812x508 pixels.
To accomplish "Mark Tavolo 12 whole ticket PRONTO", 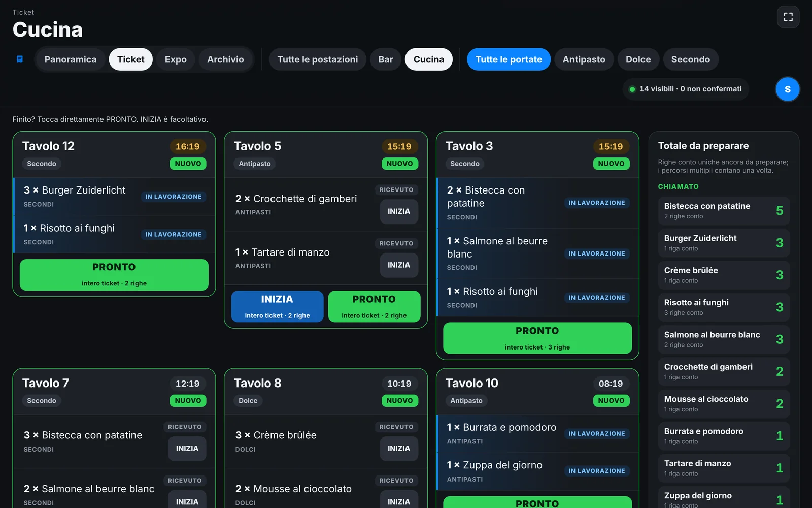I will click(x=114, y=275).
